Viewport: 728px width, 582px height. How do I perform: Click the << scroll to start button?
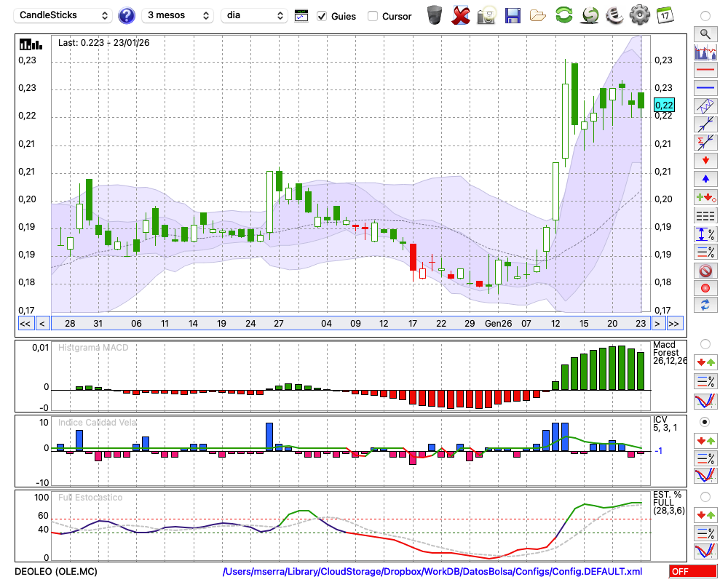pyautogui.click(x=25, y=323)
